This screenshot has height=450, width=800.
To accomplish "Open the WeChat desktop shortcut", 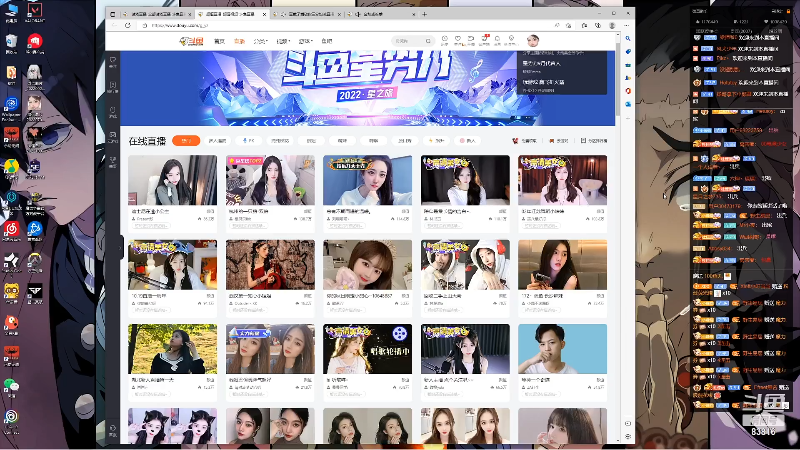I will pyautogui.click(x=11, y=388).
